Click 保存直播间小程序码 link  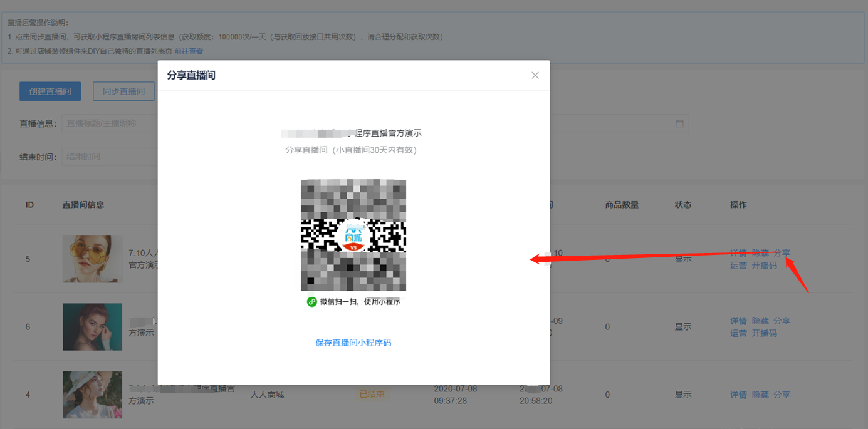pyautogui.click(x=353, y=343)
